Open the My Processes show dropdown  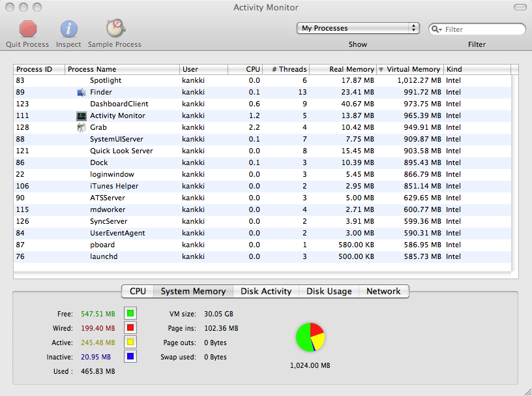pos(358,28)
